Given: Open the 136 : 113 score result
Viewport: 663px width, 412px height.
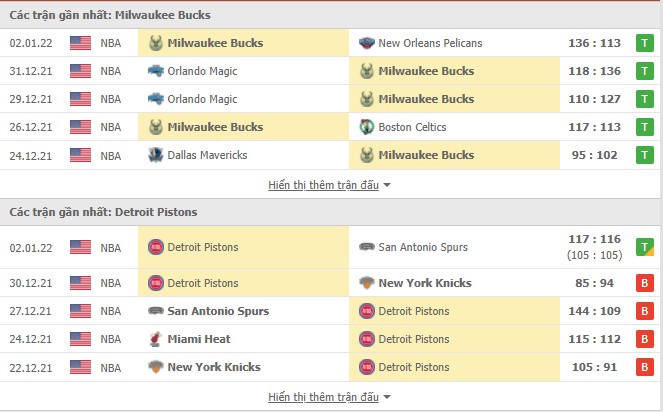Looking at the screenshot, I should pos(595,43).
